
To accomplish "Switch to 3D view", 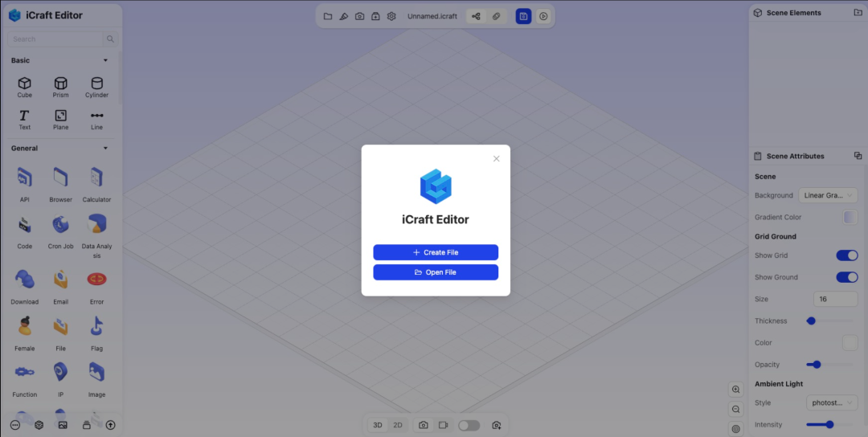I will pyautogui.click(x=378, y=425).
